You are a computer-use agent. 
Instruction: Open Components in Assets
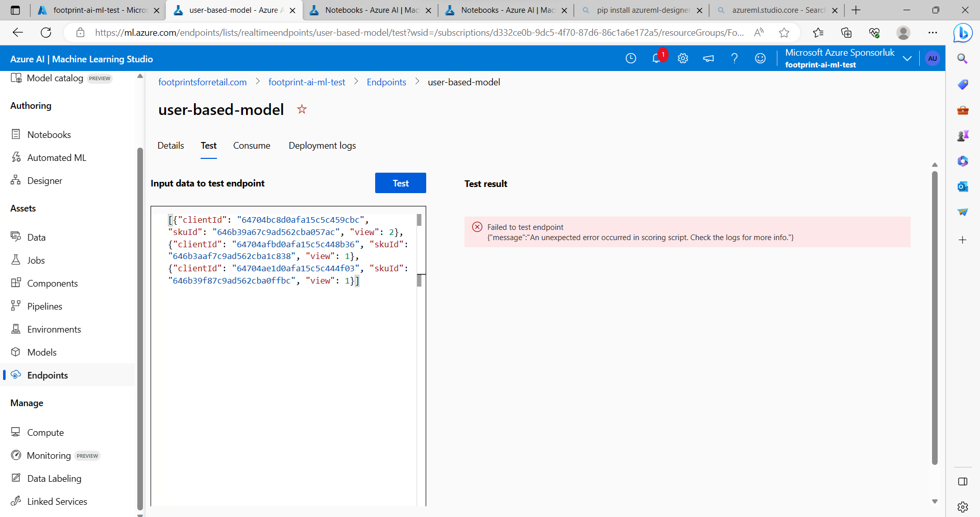52,283
